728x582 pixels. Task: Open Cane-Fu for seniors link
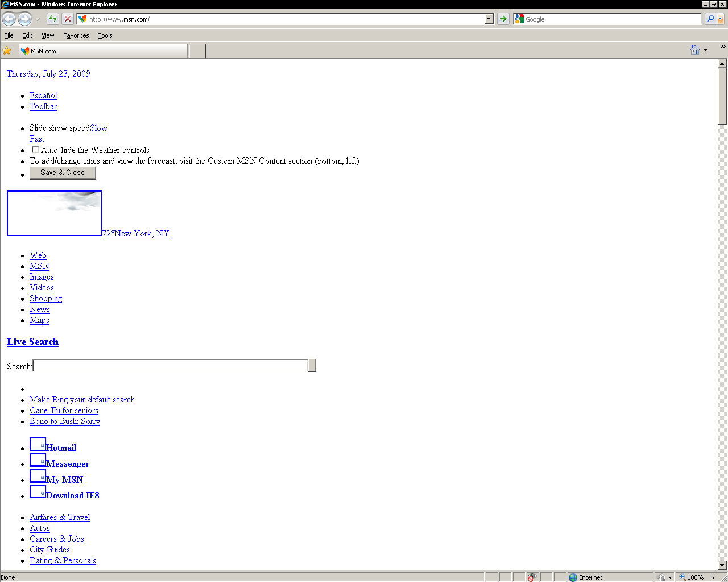click(x=64, y=410)
